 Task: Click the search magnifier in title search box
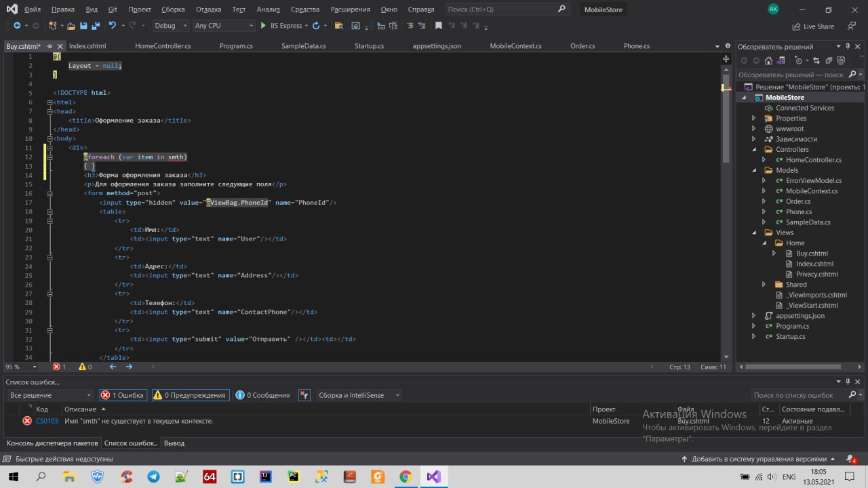pyautogui.click(x=561, y=9)
